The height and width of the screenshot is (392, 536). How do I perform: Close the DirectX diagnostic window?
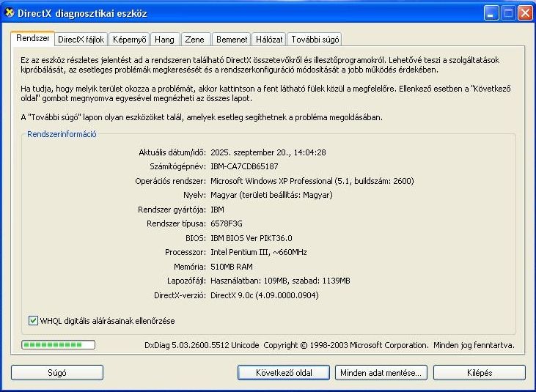525,13
